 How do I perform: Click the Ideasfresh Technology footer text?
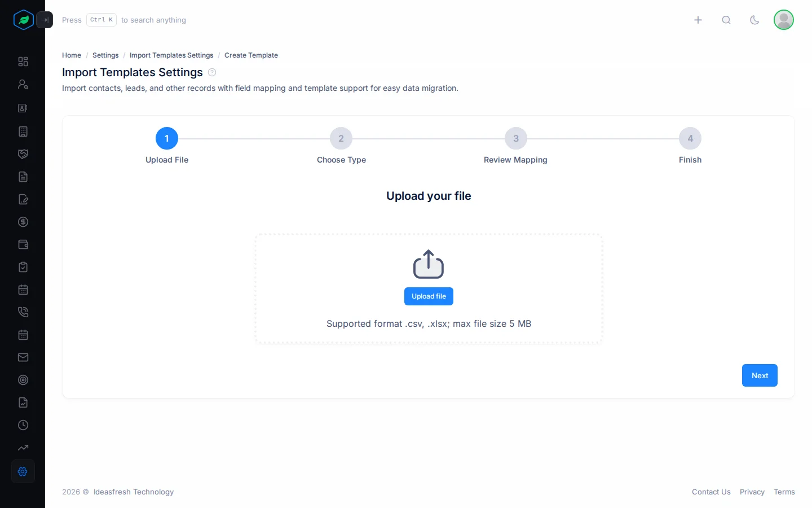[x=134, y=492]
